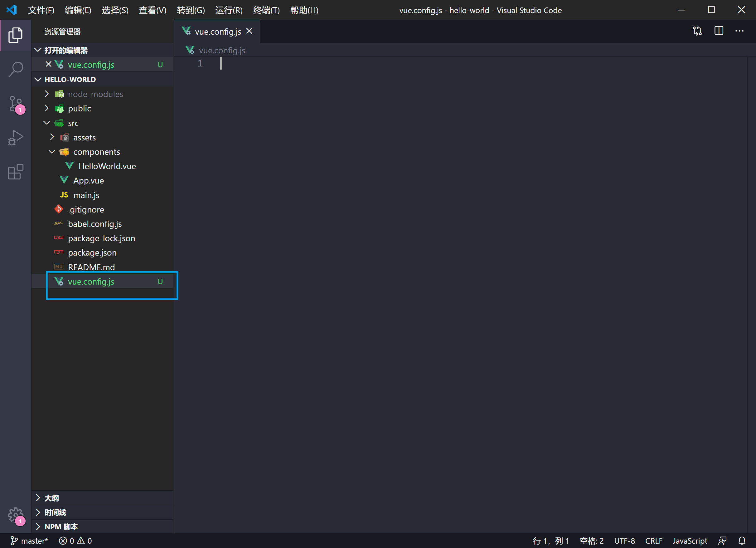Split the editor to the right

[x=719, y=31]
